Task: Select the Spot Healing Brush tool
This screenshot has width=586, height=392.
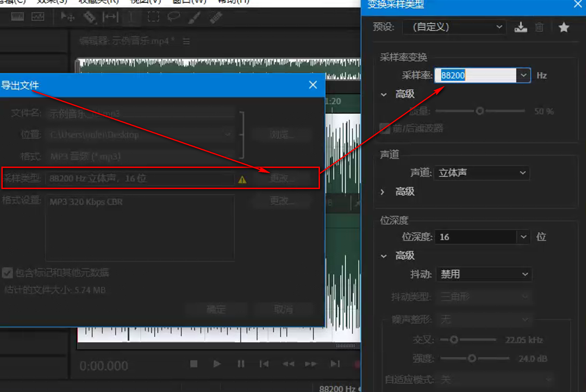Action: pyautogui.click(x=216, y=17)
